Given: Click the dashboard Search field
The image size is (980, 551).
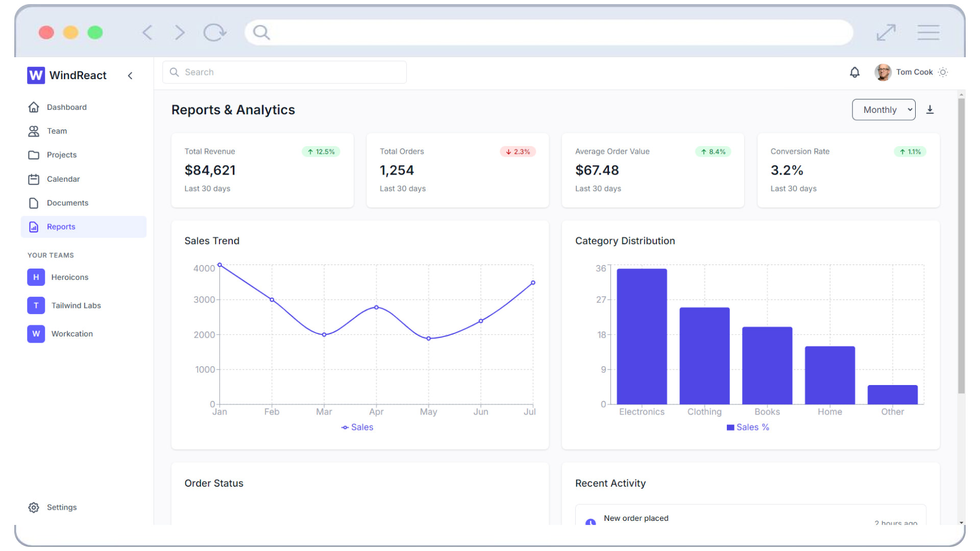Looking at the screenshot, I should tap(284, 72).
